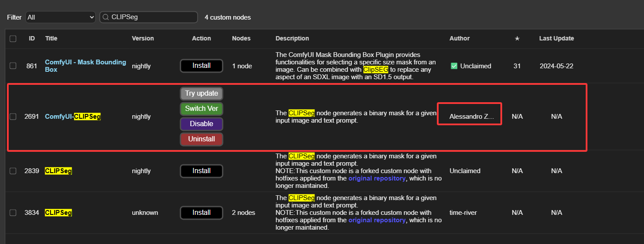
Task: Click the Author column header
Action: coord(460,38)
